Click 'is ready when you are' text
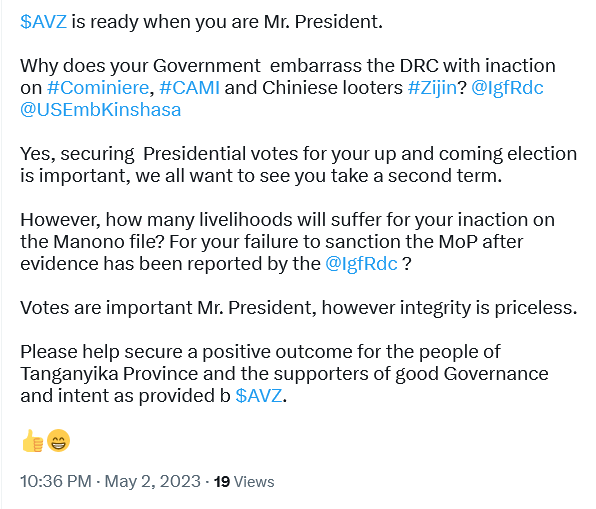This screenshot has height=509, width=596. coord(165,22)
